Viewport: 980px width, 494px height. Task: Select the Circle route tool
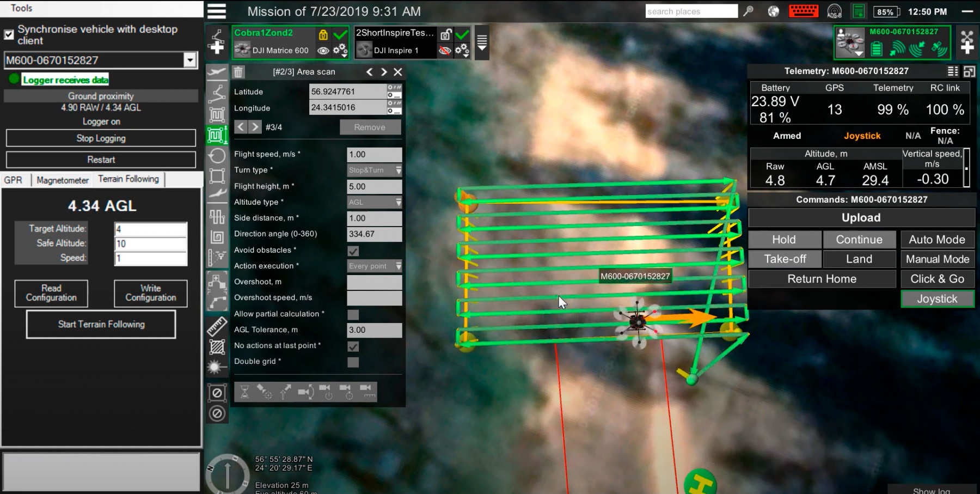pos(217,156)
